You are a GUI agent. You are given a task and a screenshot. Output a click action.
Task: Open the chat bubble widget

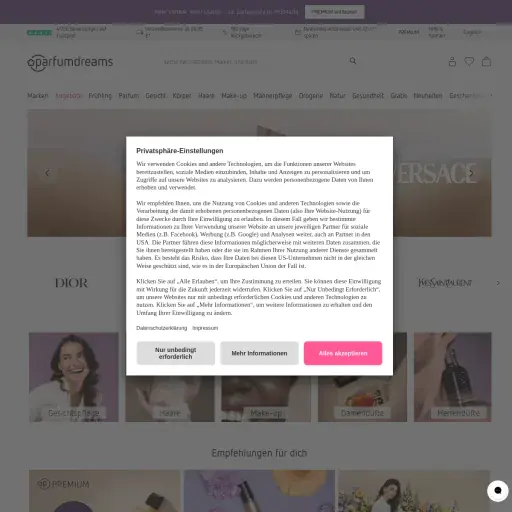click(497, 490)
